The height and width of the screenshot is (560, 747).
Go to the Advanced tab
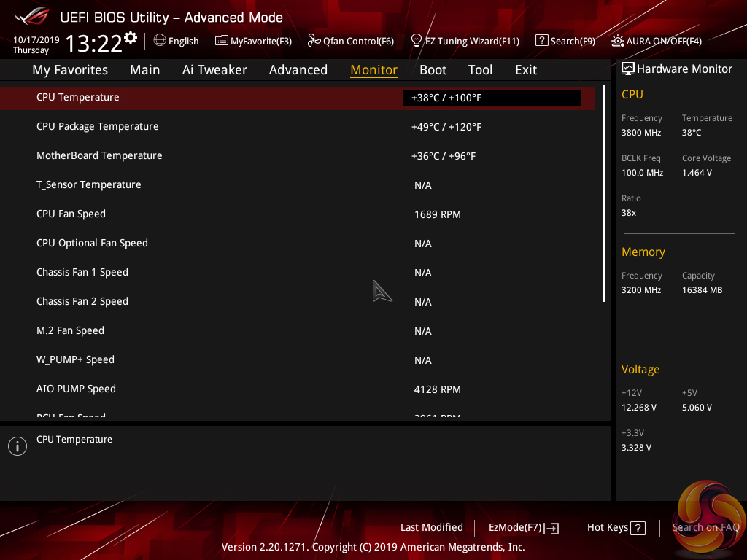[x=298, y=70]
